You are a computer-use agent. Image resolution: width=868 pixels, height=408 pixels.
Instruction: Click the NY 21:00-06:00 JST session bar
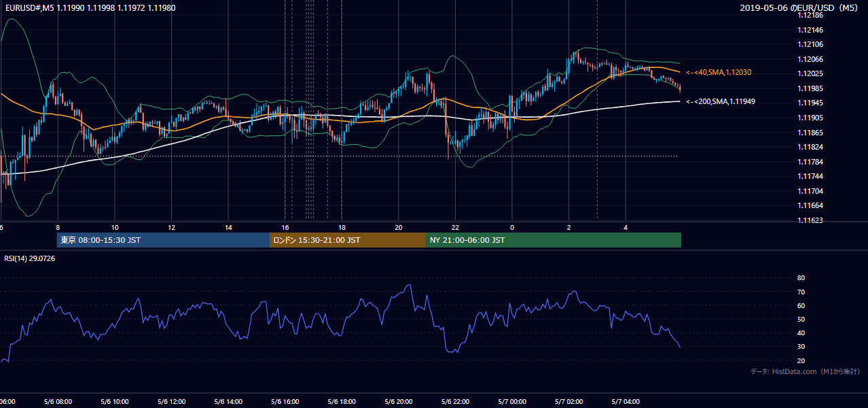tap(553, 240)
